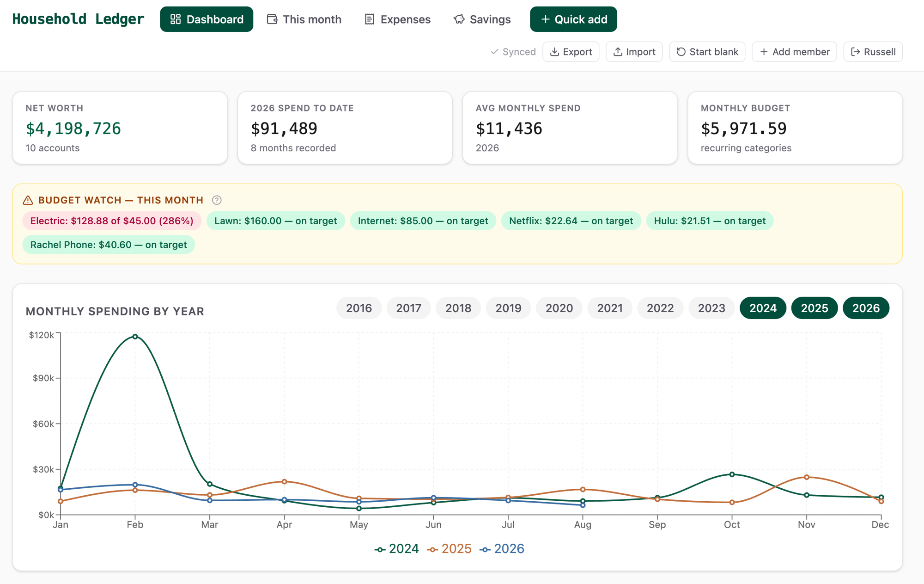Click the Synced status indicator
The image size is (924, 584).
[513, 52]
